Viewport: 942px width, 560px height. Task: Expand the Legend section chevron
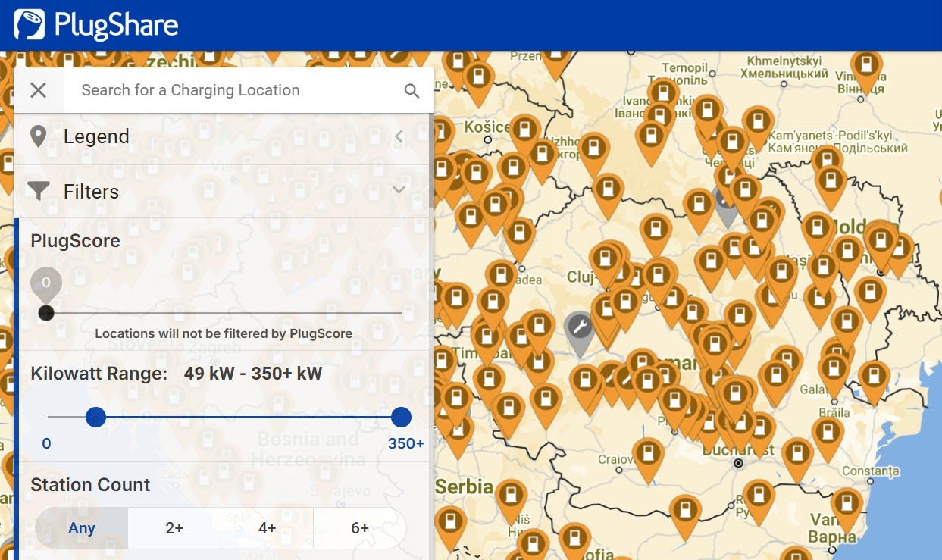tap(399, 137)
